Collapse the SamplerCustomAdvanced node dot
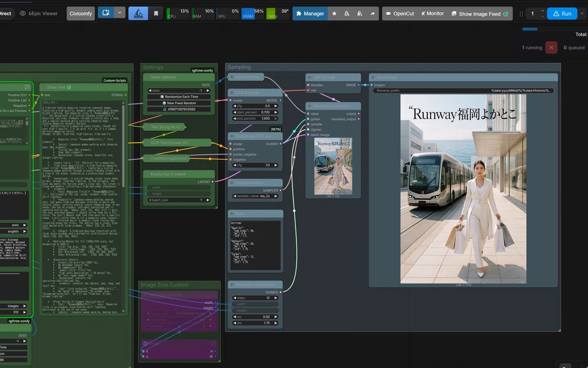588x368 pixels. click(310, 106)
